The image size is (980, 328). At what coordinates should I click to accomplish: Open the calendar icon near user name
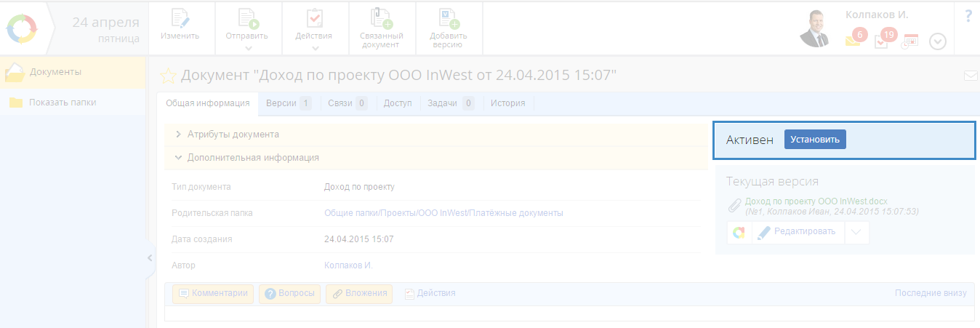click(910, 41)
